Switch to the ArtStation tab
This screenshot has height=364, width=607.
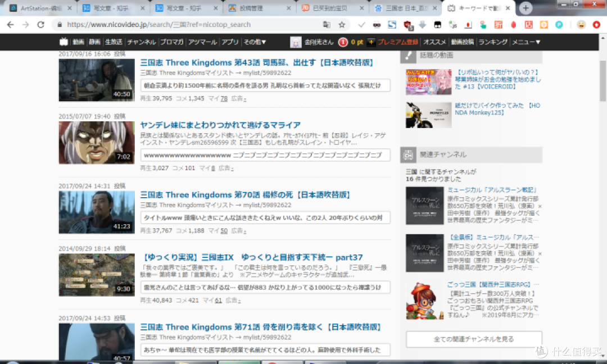point(40,8)
